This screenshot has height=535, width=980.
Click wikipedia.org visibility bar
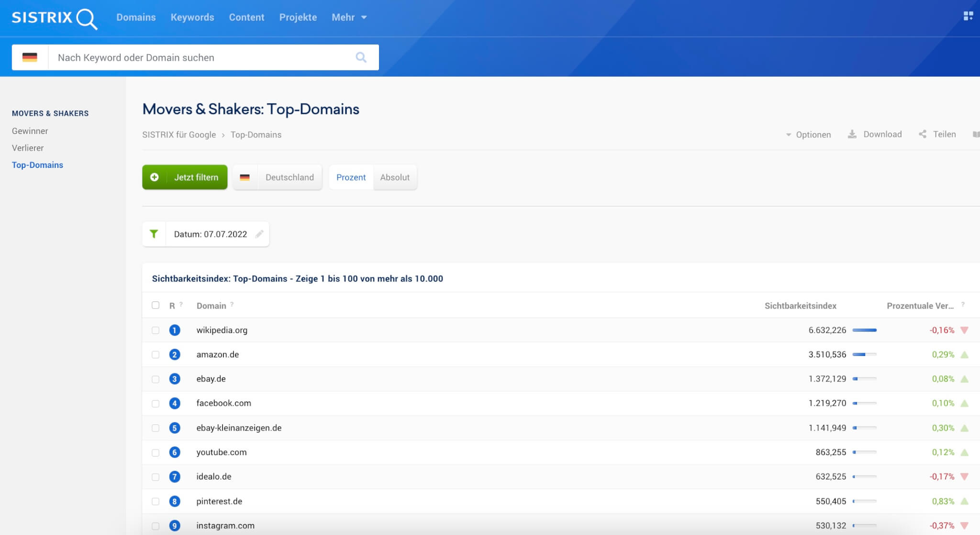pyautogui.click(x=864, y=330)
